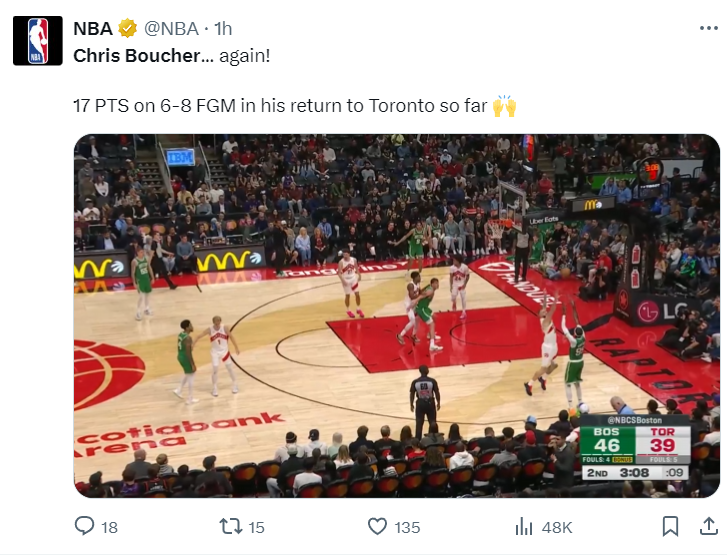Open the NBA profile avatar
The width and height of the screenshot is (727, 560).
38,41
